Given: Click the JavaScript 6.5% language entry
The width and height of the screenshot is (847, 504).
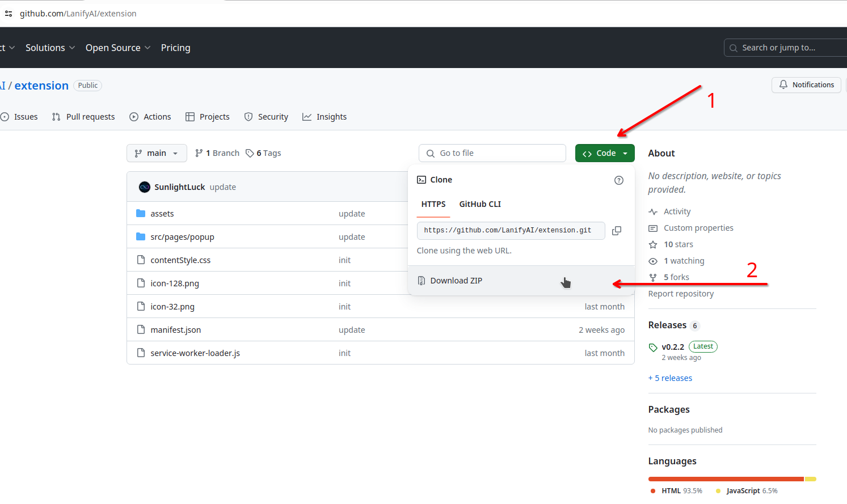Looking at the screenshot, I should point(747,491).
